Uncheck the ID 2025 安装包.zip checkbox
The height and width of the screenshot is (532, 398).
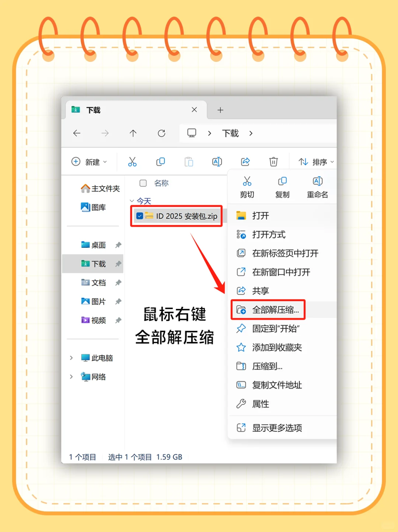[139, 216]
